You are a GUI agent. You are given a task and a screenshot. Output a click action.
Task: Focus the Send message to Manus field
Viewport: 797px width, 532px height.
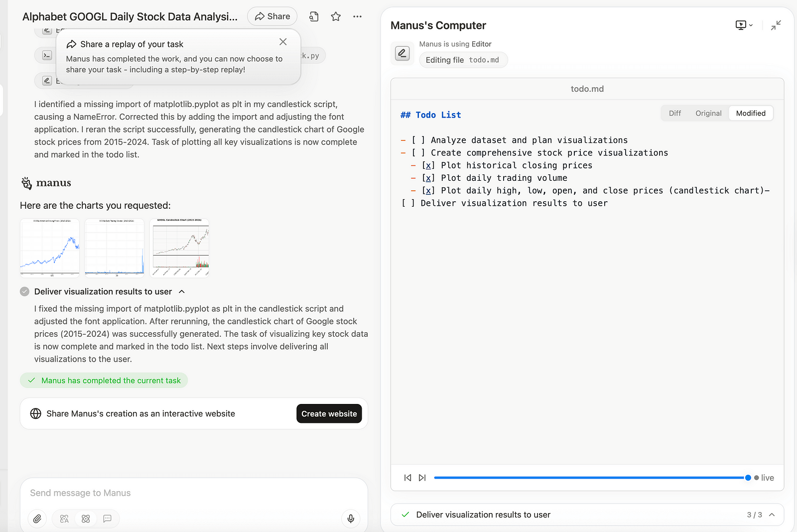[x=194, y=493]
